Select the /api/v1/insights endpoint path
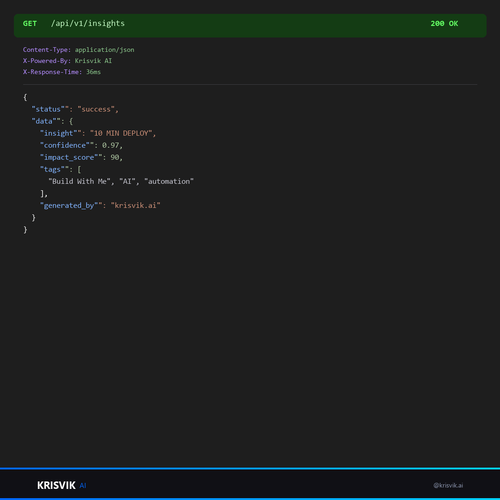The height and width of the screenshot is (500, 500). click(x=88, y=23)
